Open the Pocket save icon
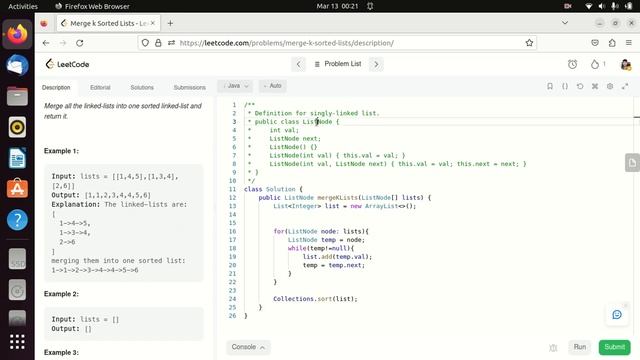 tap(595, 43)
